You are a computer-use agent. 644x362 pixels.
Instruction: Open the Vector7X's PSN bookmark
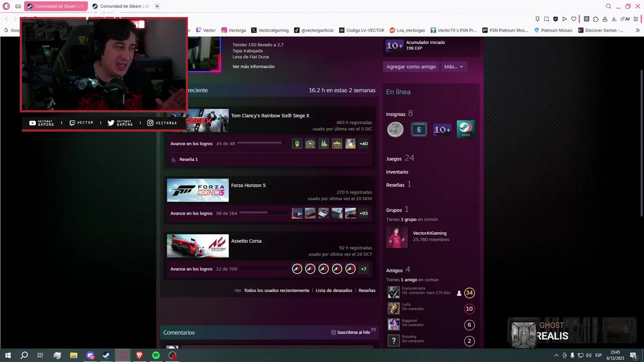coord(453,30)
